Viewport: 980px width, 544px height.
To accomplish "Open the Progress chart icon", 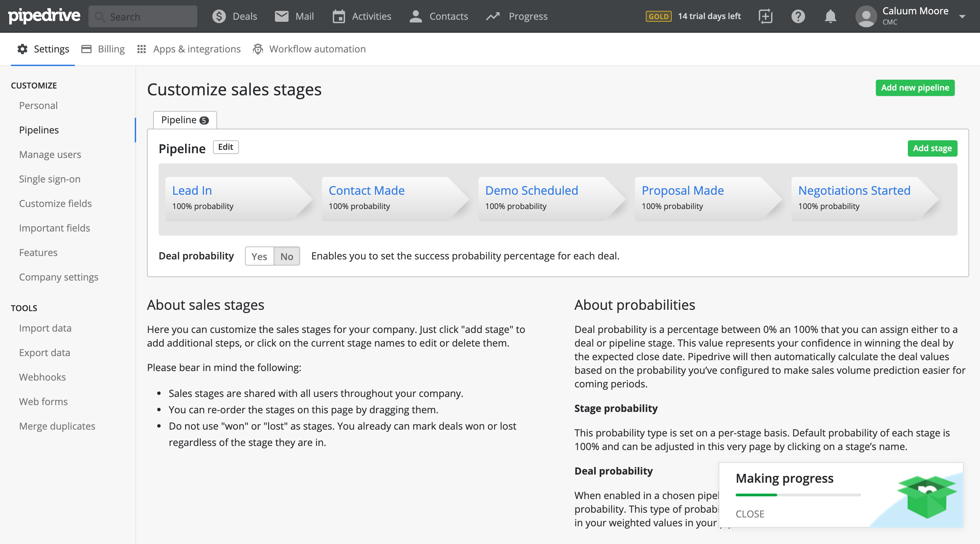I will [x=493, y=16].
